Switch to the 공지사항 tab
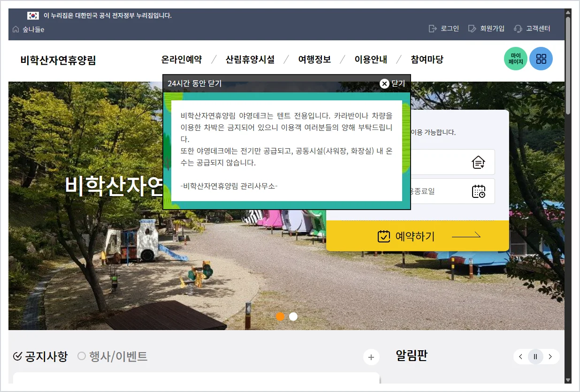Image resolution: width=580 pixels, height=392 pixels. click(x=40, y=356)
